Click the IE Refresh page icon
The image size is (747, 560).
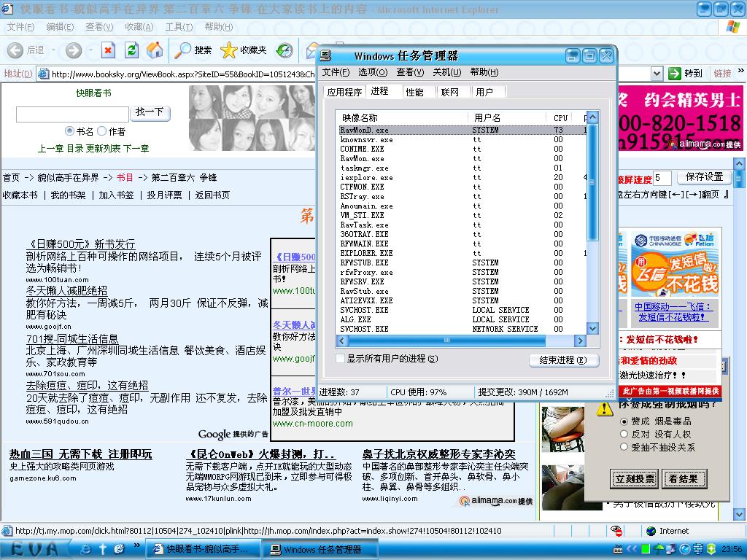pyautogui.click(x=131, y=50)
